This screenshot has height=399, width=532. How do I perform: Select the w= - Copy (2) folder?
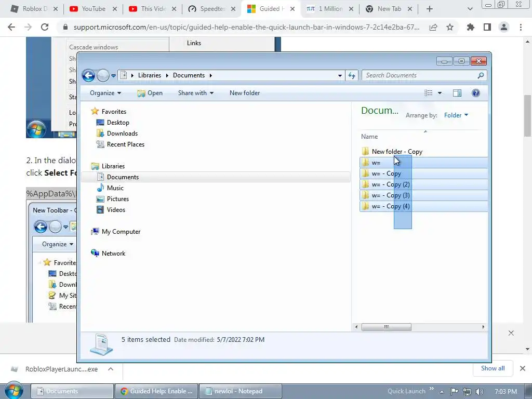[x=423, y=184]
